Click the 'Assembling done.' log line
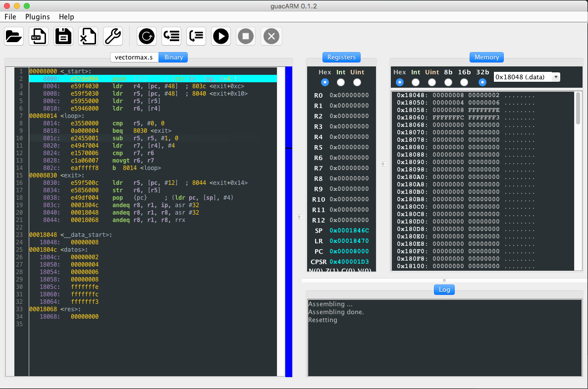The width and height of the screenshot is (588, 389). click(336, 312)
